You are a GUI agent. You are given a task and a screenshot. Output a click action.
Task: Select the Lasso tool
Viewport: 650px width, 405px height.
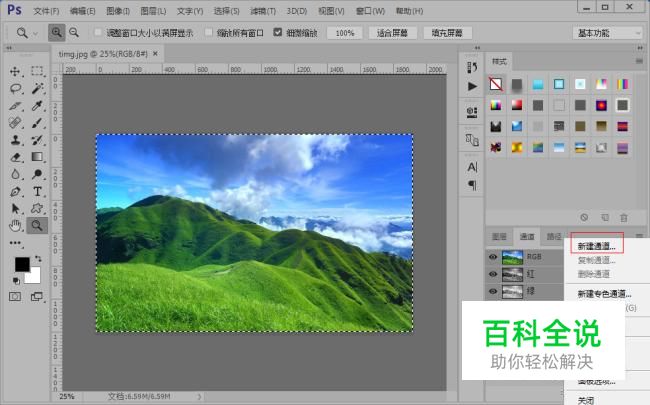(x=15, y=88)
